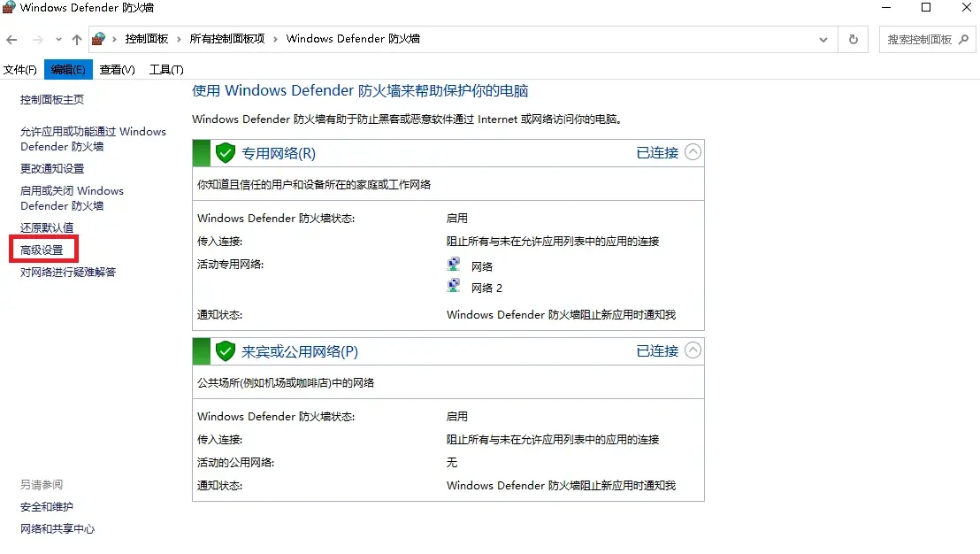
Task: Open 高级设置 link in sidebar
Action: (42, 250)
